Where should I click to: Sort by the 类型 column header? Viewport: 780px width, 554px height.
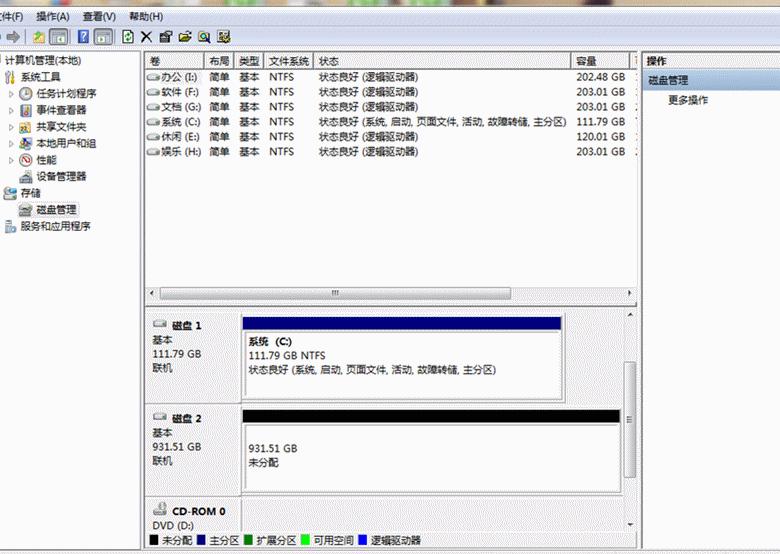click(x=249, y=61)
